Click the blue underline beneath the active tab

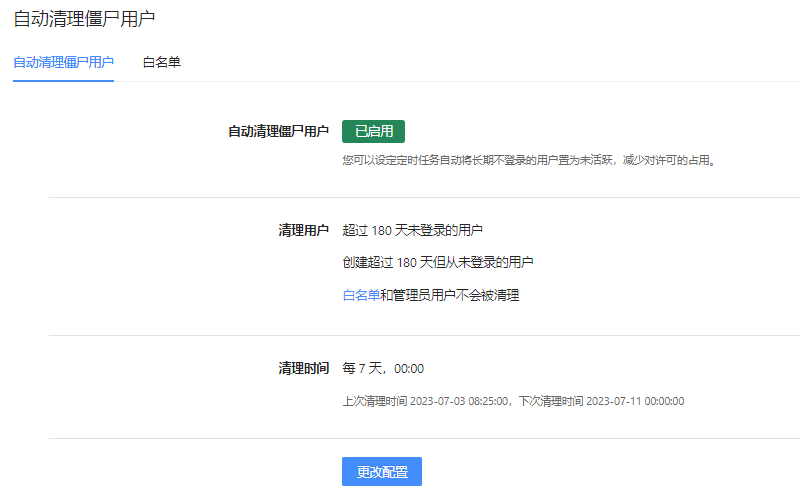coord(63,80)
